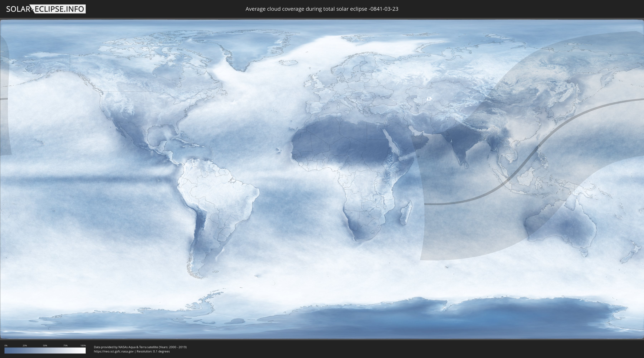This screenshot has height=358, width=644.
Task: Click the cloud coverage color legend bar
Action: click(x=45, y=350)
